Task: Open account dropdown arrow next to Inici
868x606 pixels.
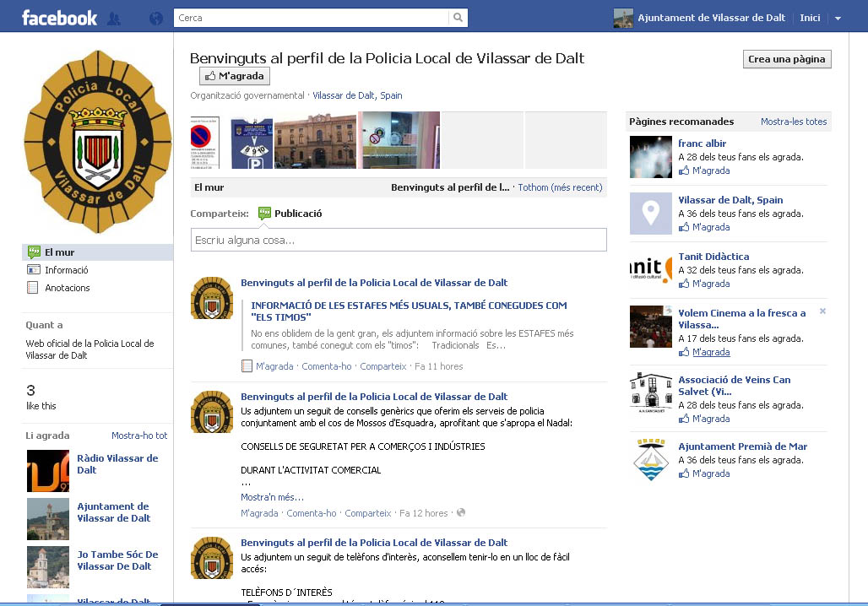Action: tap(838, 19)
